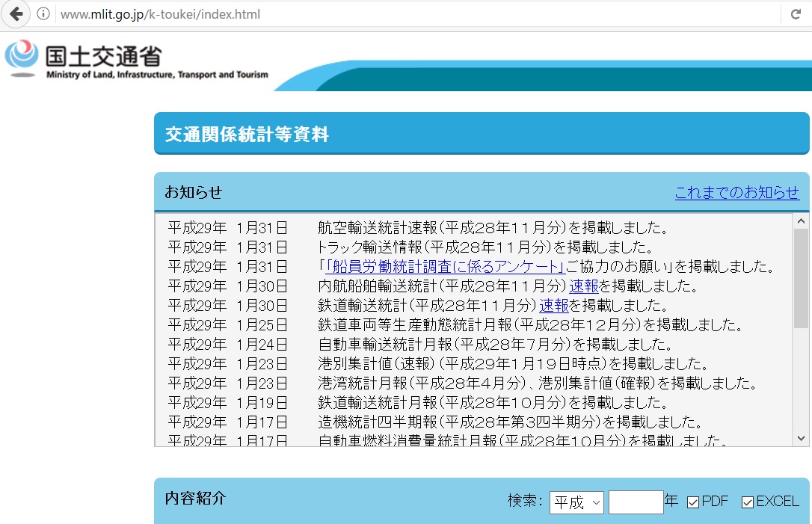Click the site information icon in address bar
This screenshot has width=812, height=524.
43,14
